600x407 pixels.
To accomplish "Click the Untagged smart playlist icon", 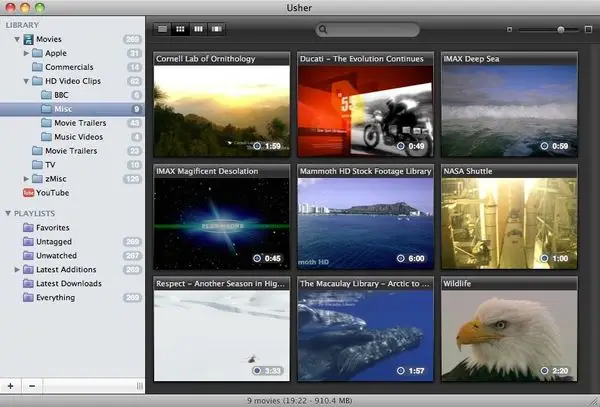I will (28, 242).
